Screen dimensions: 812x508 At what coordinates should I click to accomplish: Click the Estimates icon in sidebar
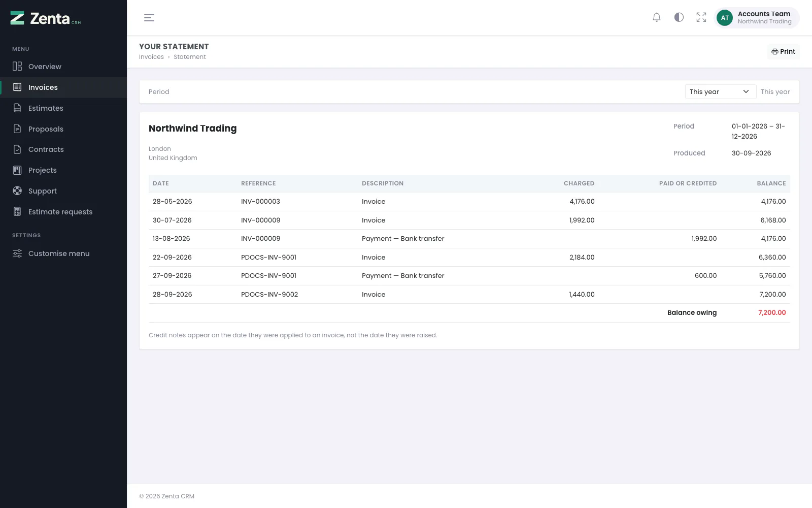[x=17, y=108]
